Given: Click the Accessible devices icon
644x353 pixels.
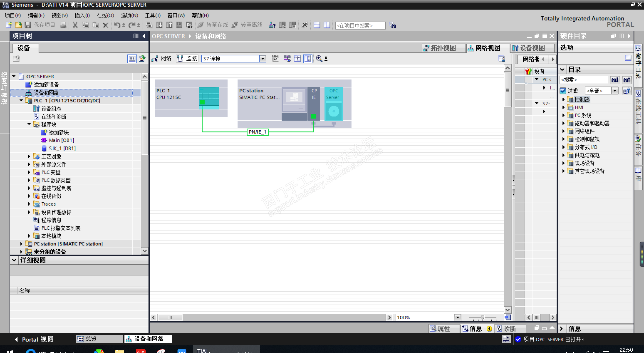Looking at the screenshot, I should pyautogui.click(x=272, y=25).
